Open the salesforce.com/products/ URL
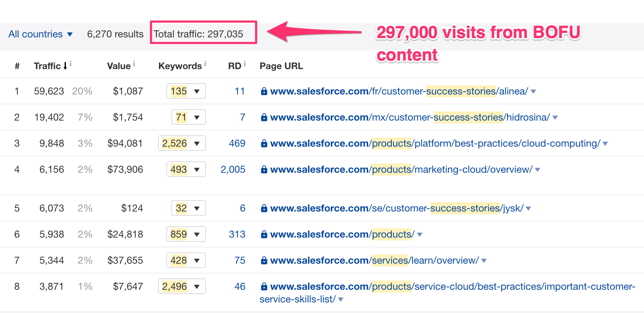This screenshot has width=644, height=313. 342,234
